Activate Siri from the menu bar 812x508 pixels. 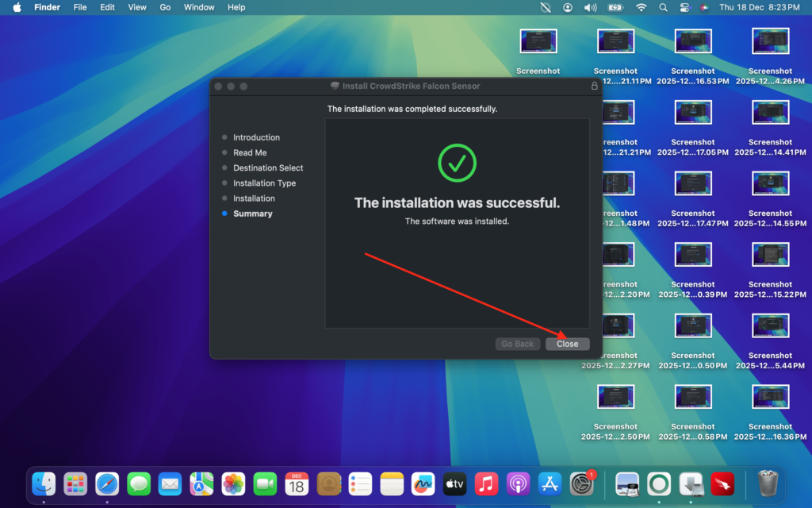(x=704, y=7)
